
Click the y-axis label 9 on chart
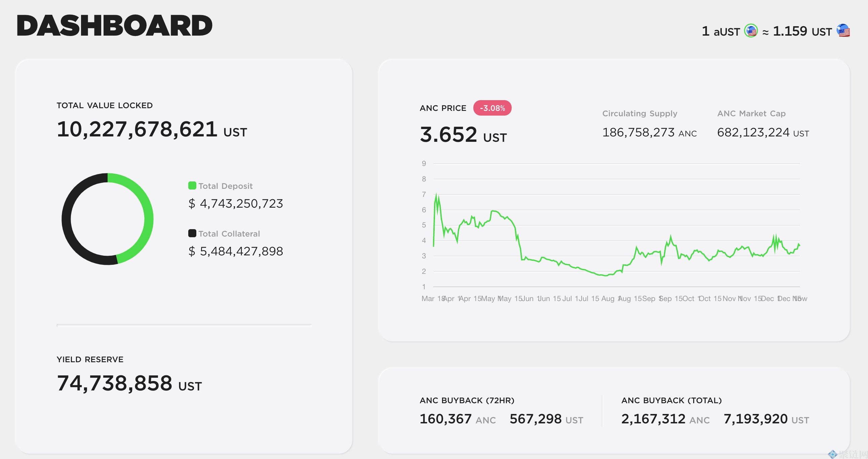pos(424,164)
